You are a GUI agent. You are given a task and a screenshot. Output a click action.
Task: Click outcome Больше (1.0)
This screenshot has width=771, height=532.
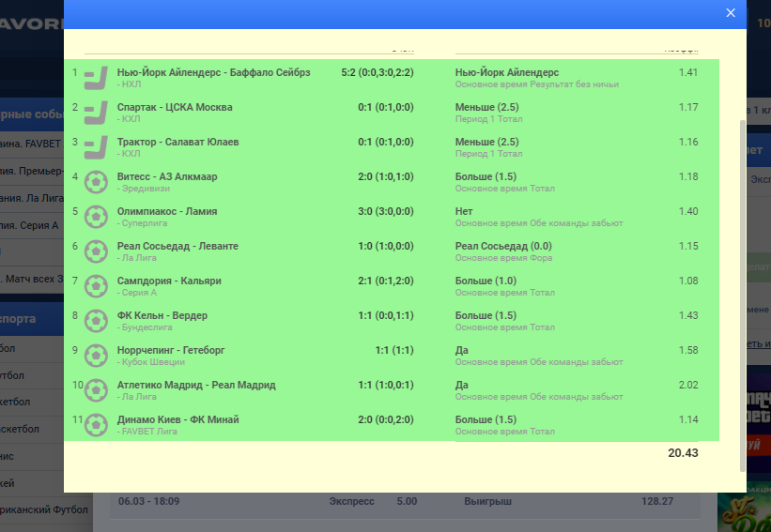486,281
